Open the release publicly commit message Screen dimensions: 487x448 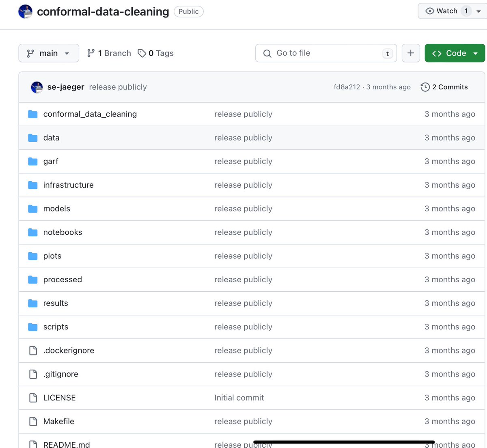click(117, 87)
